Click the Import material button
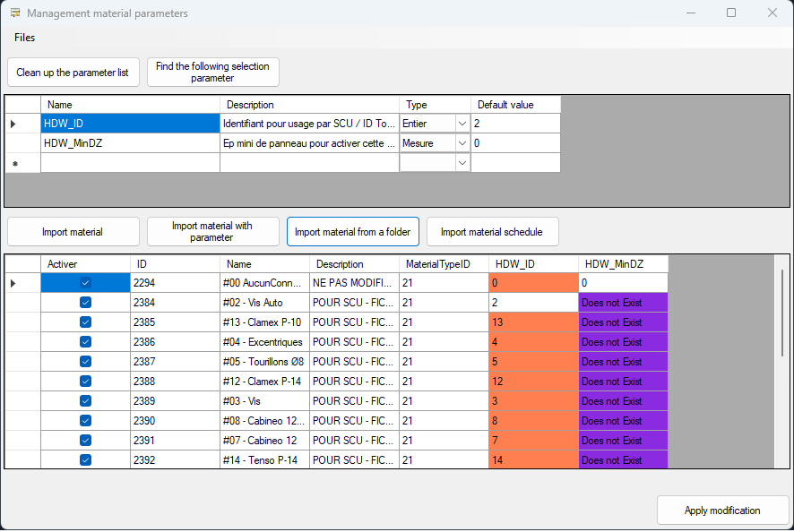794x532 pixels. [73, 232]
